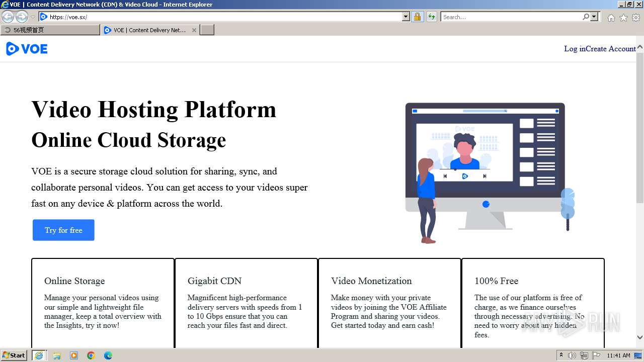The height and width of the screenshot is (362, 644).
Task: Click the 100% Free card heading
Action: pos(496,281)
